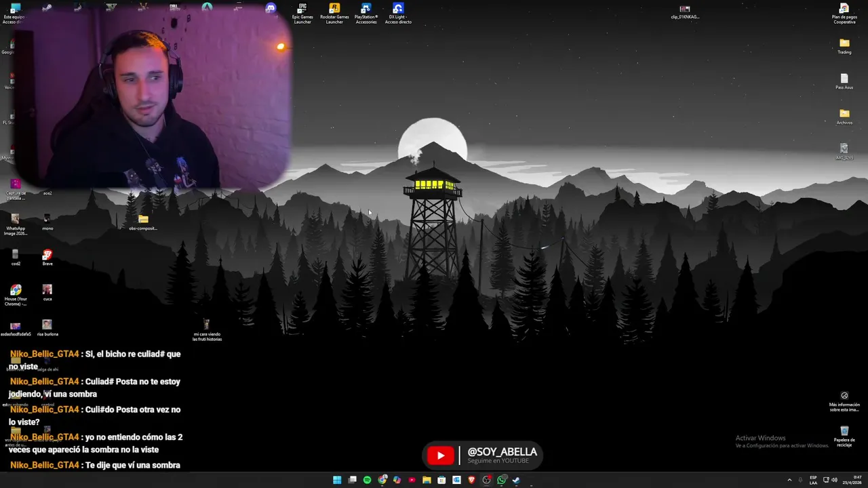The height and width of the screenshot is (488, 868).
Task: Open the Rockstar Games Launcher shortcut
Action: tap(334, 13)
